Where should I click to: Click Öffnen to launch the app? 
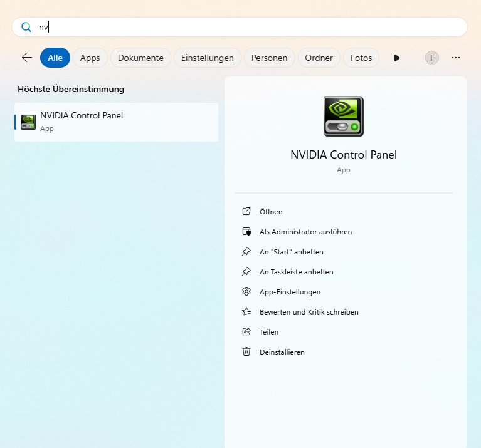pos(271,212)
